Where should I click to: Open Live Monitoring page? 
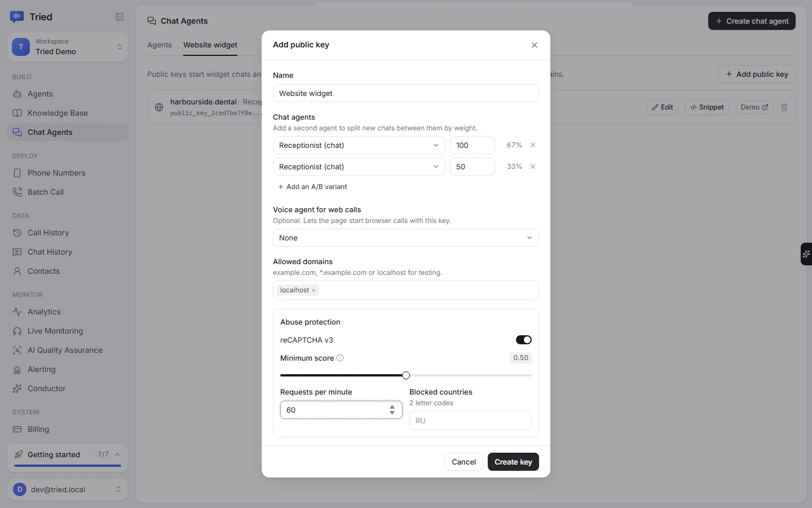pyautogui.click(x=68, y=331)
